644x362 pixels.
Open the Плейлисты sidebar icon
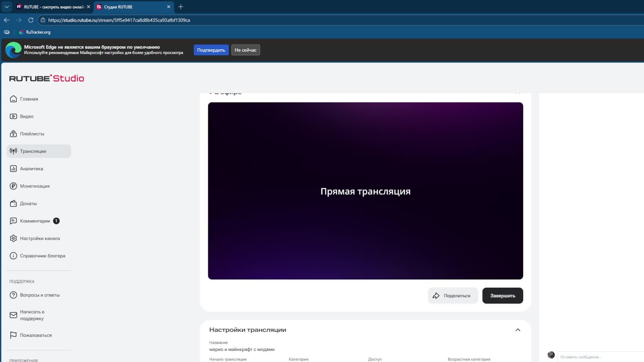click(13, 134)
